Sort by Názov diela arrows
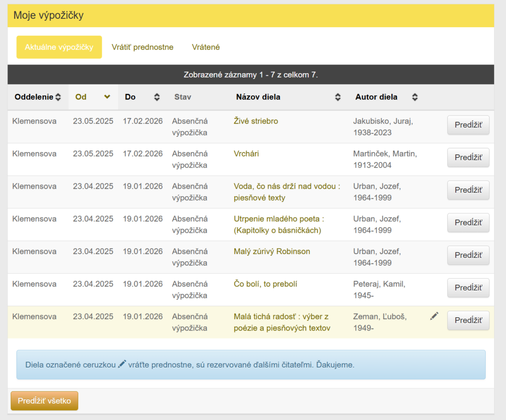The image size is (506, 420). pyautogui.click(x=337, y=97)
